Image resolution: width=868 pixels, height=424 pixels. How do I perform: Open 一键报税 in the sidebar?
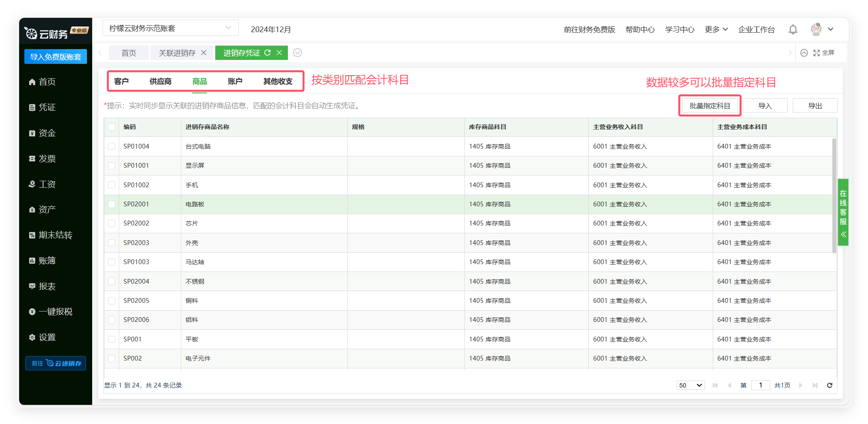click(x=55, y=311)
